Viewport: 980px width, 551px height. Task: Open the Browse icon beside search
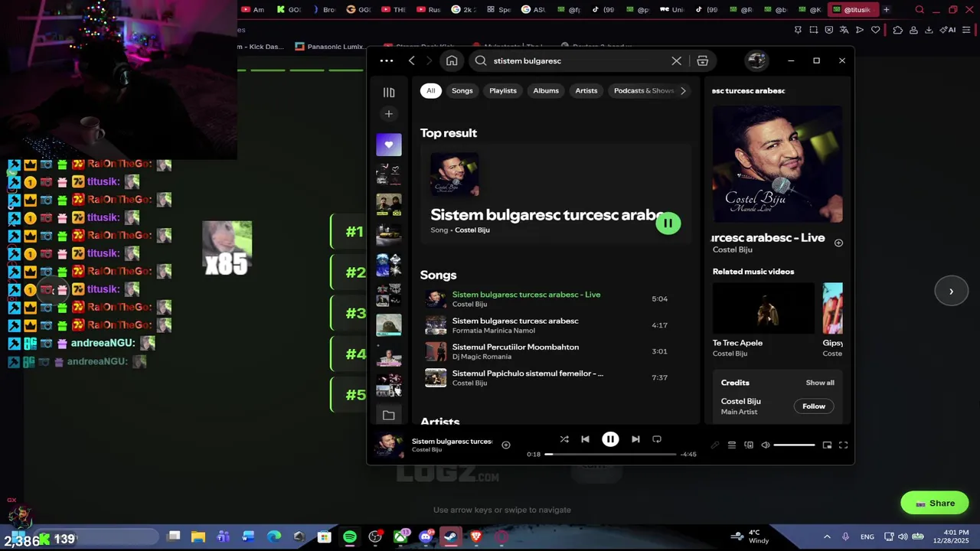(x=702, y=60)
